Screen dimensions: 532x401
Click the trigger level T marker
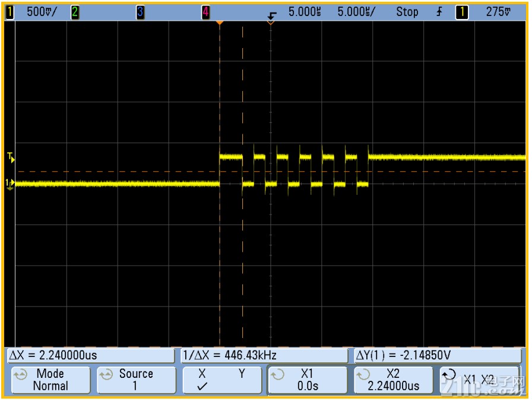(11, 157)
